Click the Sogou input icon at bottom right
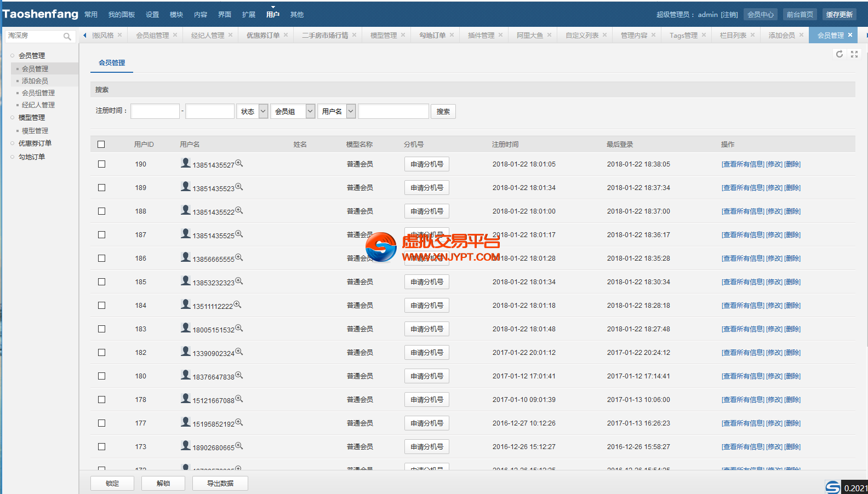The height and width of the screenshot is (494, 868). (832, 487)
